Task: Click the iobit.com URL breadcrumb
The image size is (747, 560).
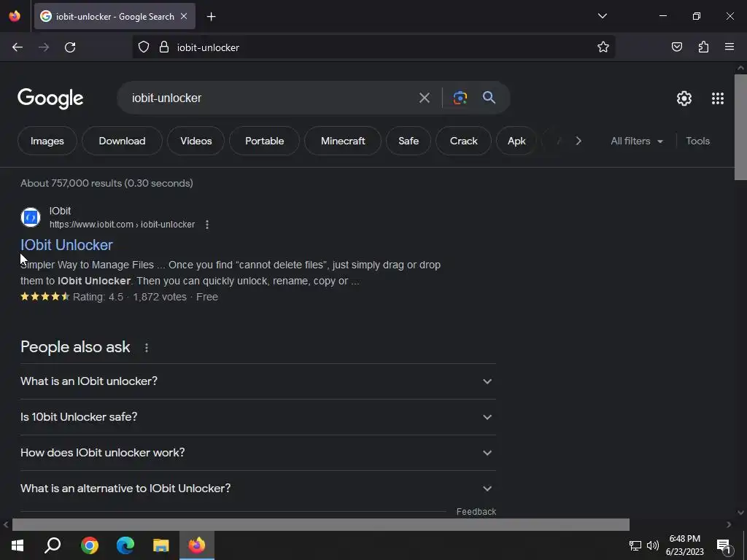Action: [x=122, y=225]
